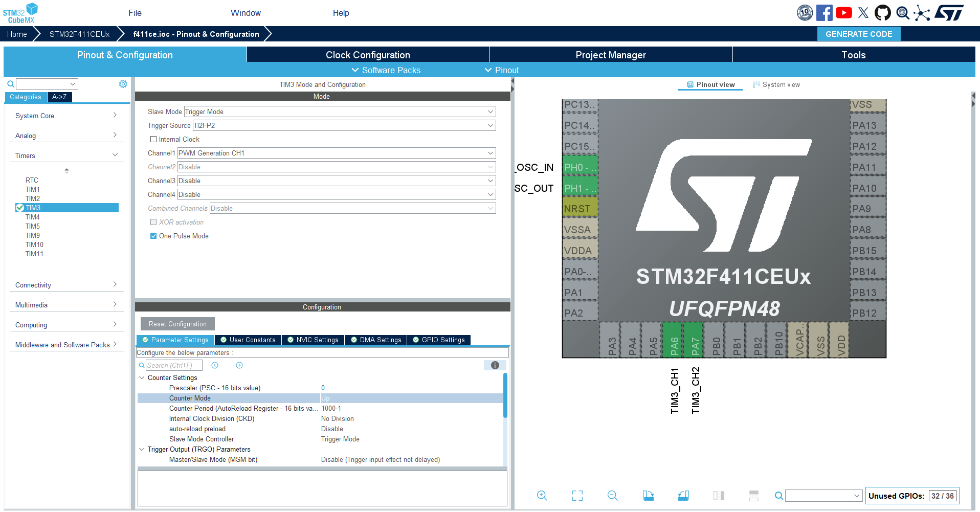Image resolution: width=980 pixels, height=512 pixels.
Task: Open the Pinout dropdown menu
Action: 502,70
